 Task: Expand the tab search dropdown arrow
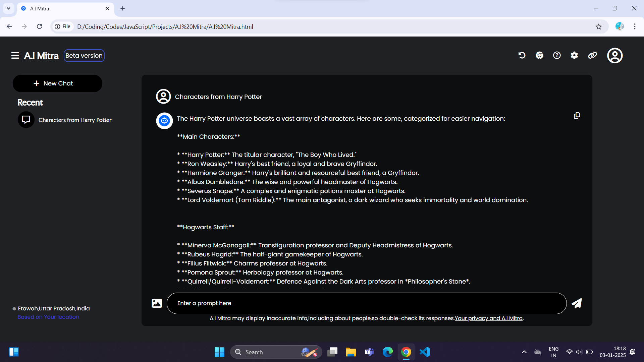(8, 8)
